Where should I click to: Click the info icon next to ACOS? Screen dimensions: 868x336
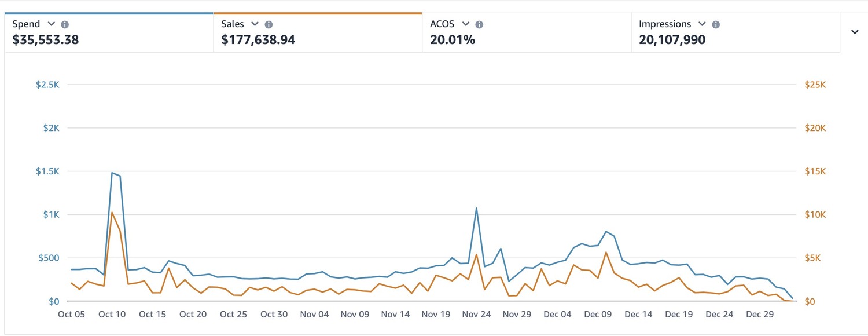pos(479,24)
